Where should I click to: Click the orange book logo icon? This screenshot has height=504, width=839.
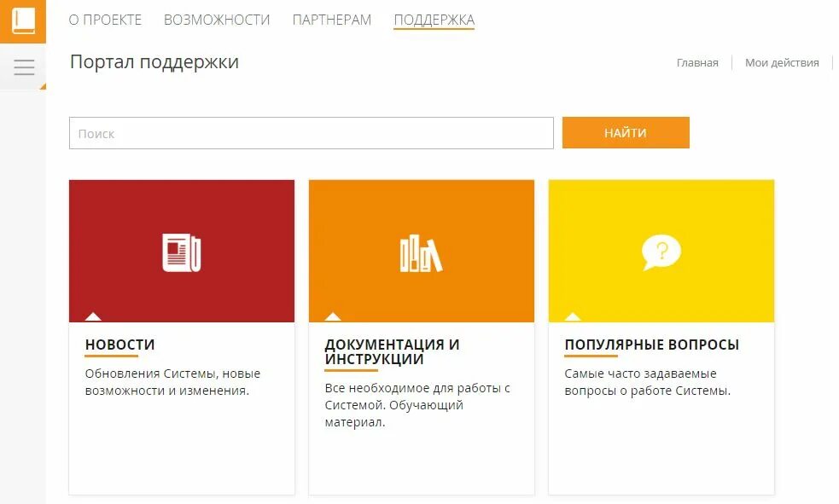(23, 20)
